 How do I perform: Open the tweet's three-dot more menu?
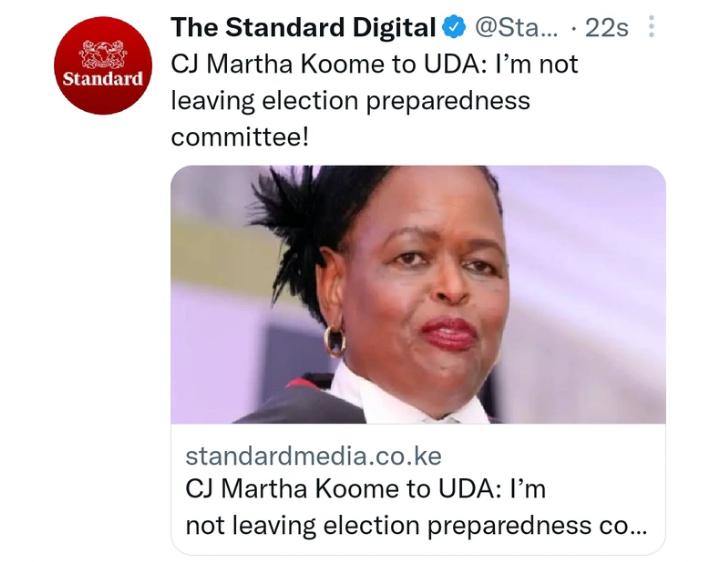coord(651,27)
